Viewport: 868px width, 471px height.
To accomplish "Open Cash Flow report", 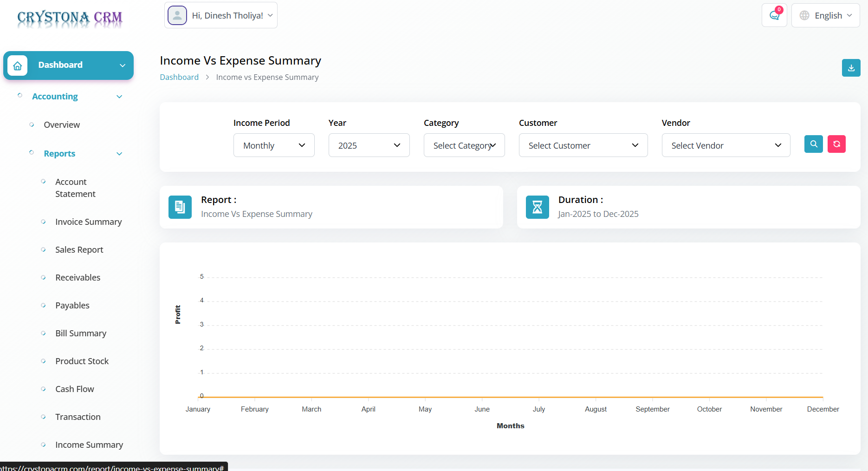I will 74,389.
